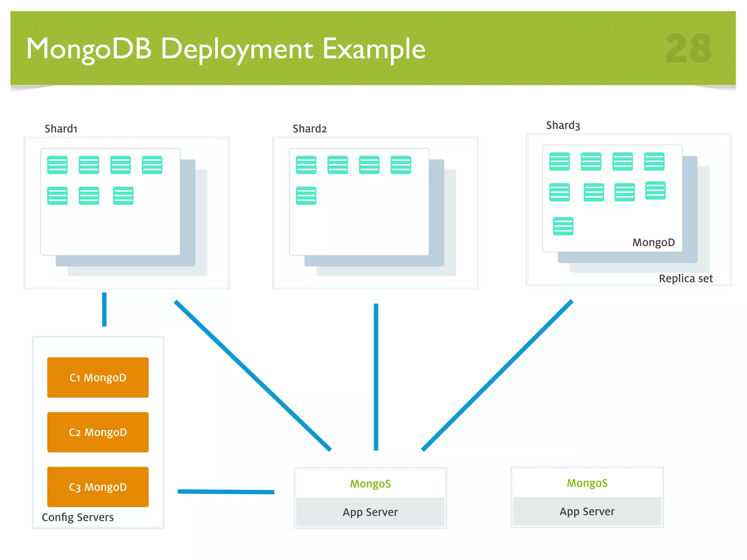Click the MongoD label inside Shard3
The height and width of the screenshot is (560, 747).
653,242
